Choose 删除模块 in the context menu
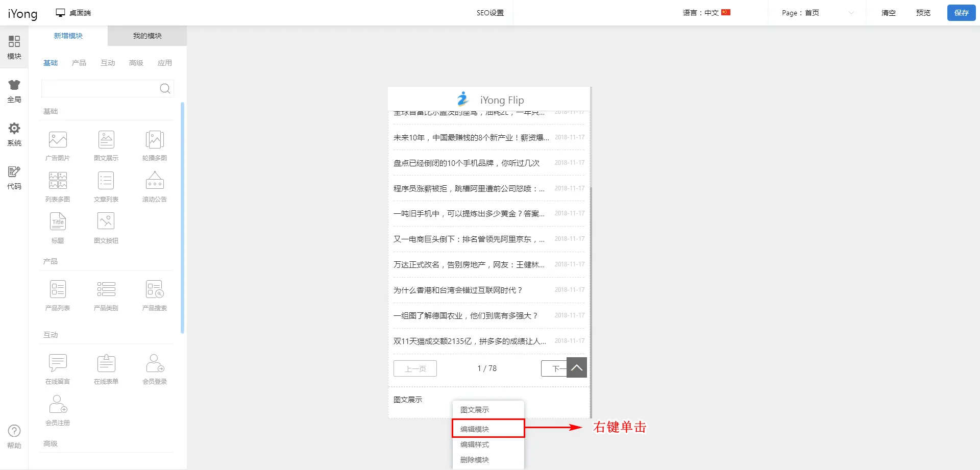The image size is (980, 470). click(x=475, y=460)
